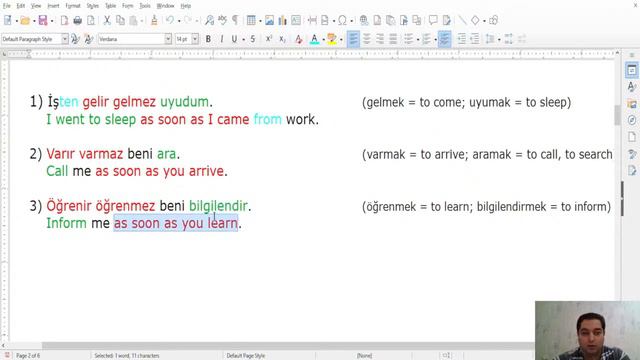This screenshot has height=360, width=640.
Task: Click the Clear Direct Formatting icon
Action: 298,39
